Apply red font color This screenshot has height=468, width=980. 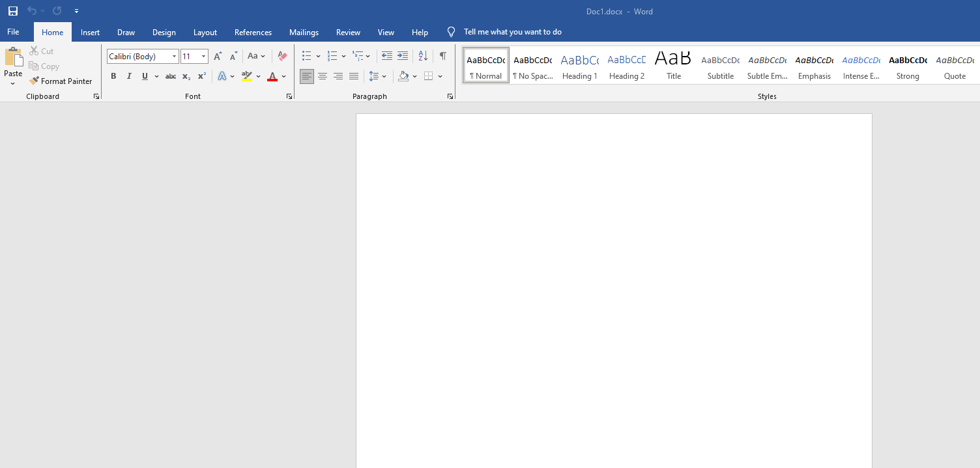(272, 76)
